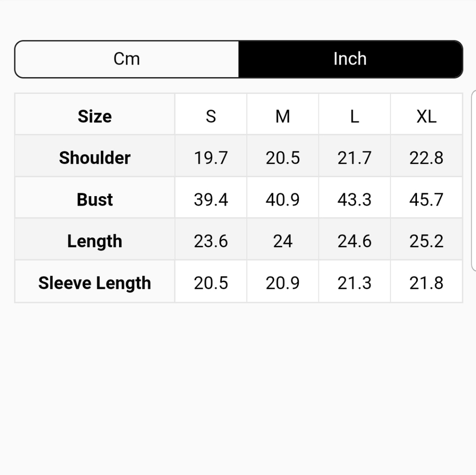The image size is (476, 475).
Task: Click the 20.9 sleeve length for M
Action: coord(283,283)
